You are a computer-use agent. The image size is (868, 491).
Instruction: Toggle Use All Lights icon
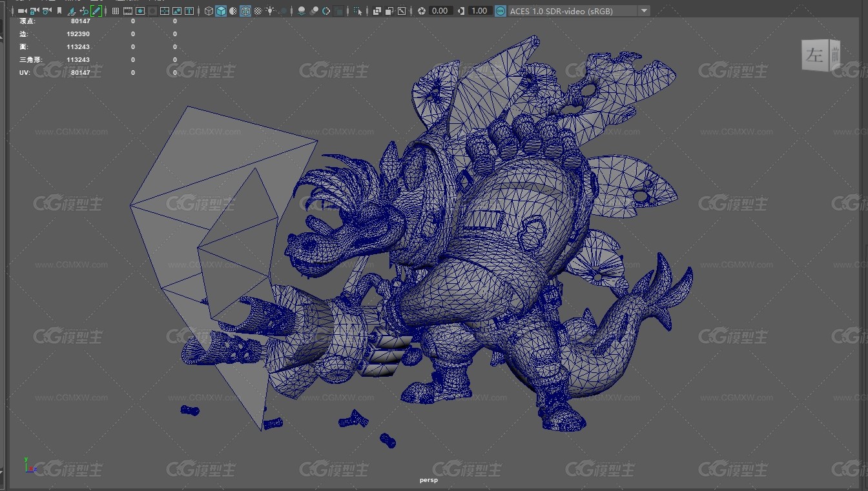pos(269,11)
